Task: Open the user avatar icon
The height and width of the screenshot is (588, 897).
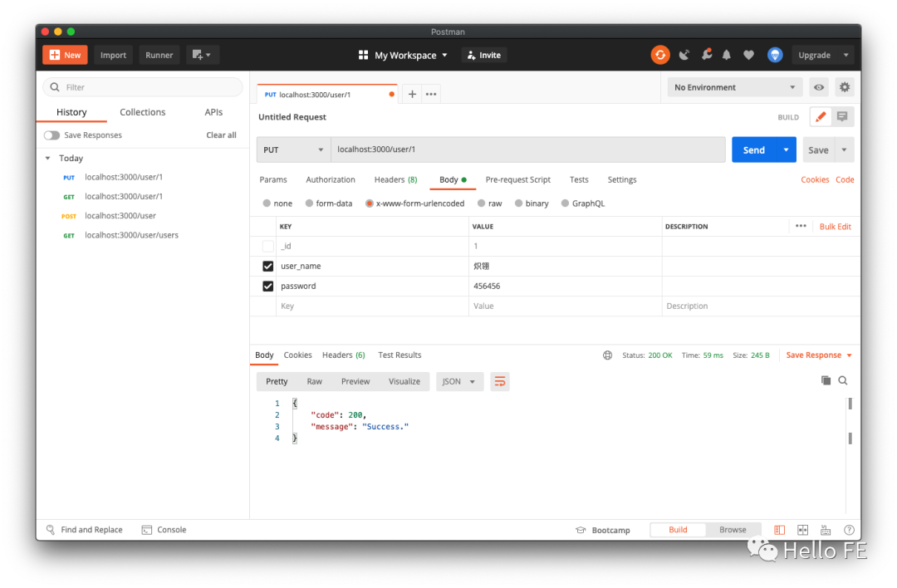Action: tap(775, 55)
